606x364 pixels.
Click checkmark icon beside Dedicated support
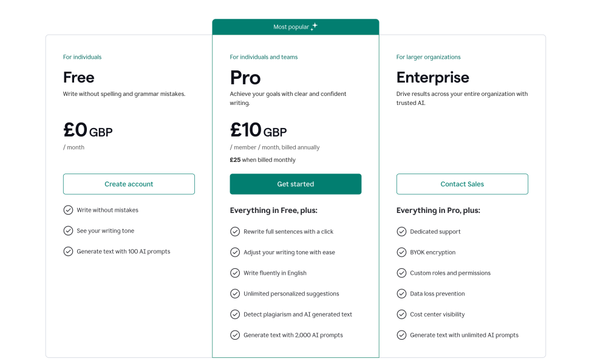point(401,232)
